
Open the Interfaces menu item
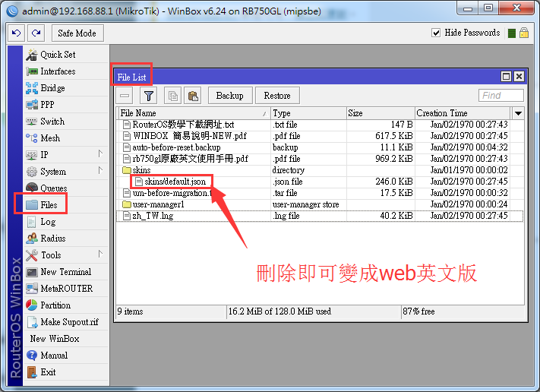click(67, 71)
